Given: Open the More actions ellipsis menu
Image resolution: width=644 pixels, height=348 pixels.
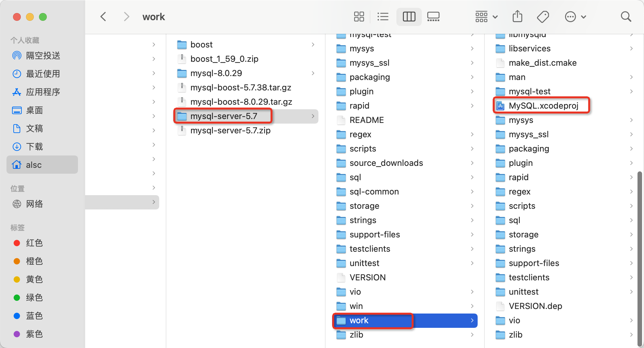Looking at the screenshot, I should click(x=575, y=17).
